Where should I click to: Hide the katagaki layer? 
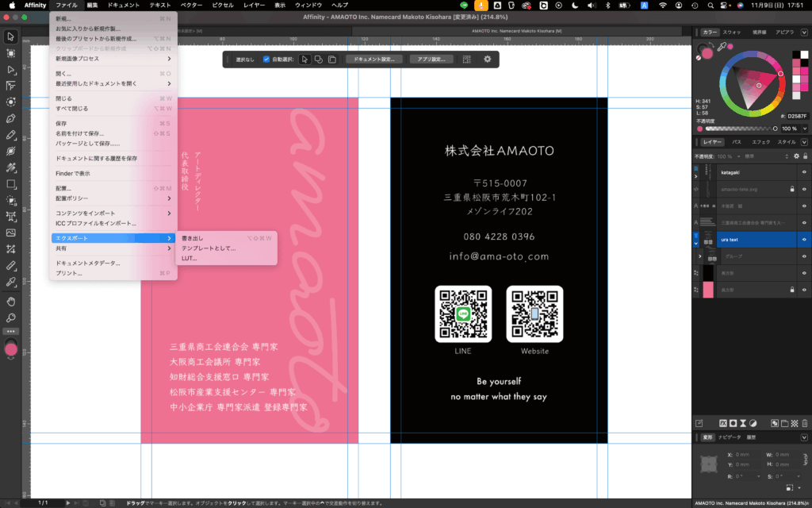pos(804,172)
